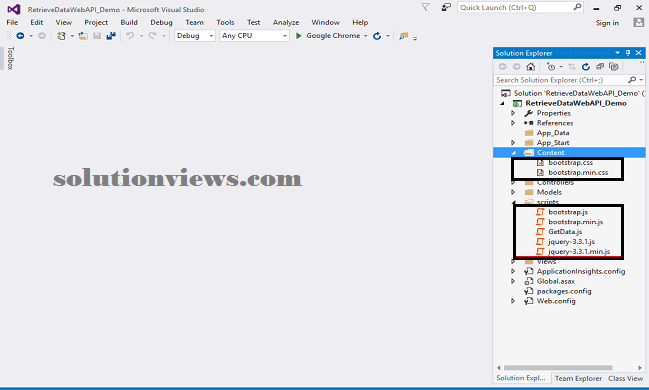Viewport: 649px width, 390px height.
Task: Open the Edit menu
Action: [36, 22]
